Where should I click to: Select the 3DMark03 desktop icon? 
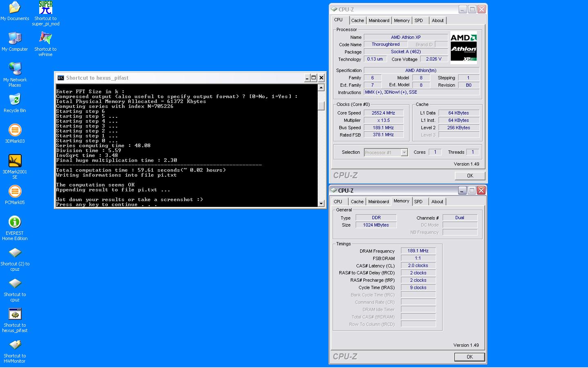click(x=15, y=130)
